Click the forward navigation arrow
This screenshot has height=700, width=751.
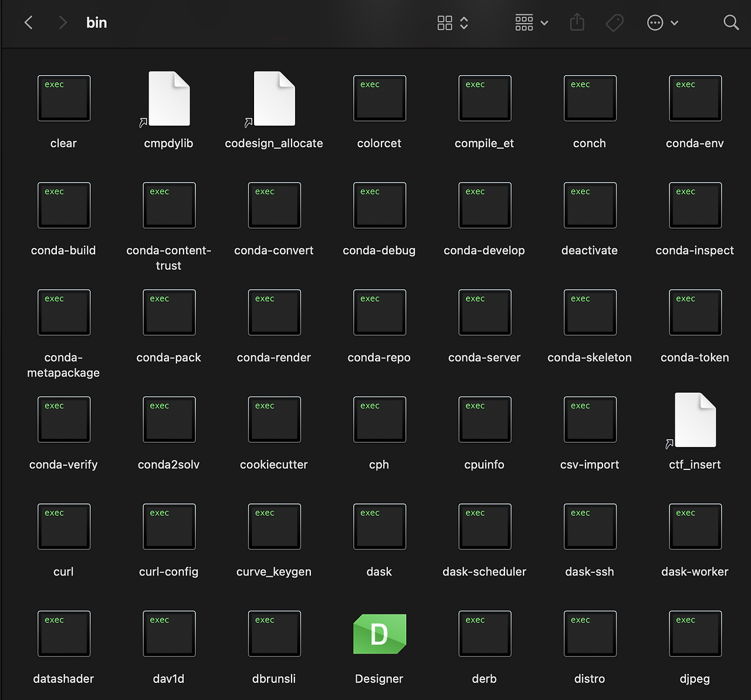pyautogui.click(x=62, y=22)
